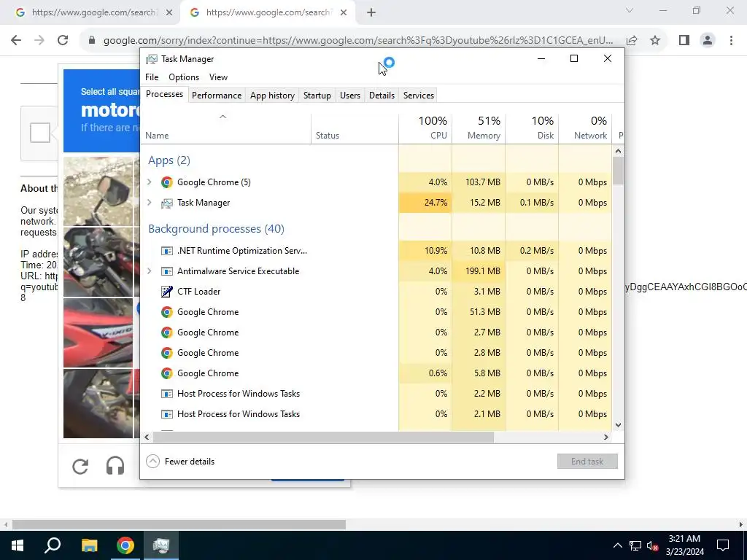Sort by the Status column header
Viewport: 747px width, 560px height.
click(355, 128)
